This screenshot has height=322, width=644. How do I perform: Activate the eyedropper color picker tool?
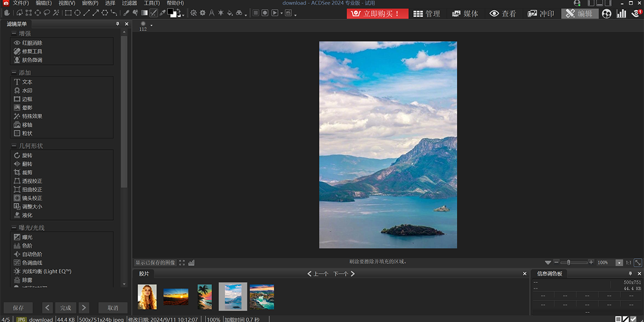point(163,12)
